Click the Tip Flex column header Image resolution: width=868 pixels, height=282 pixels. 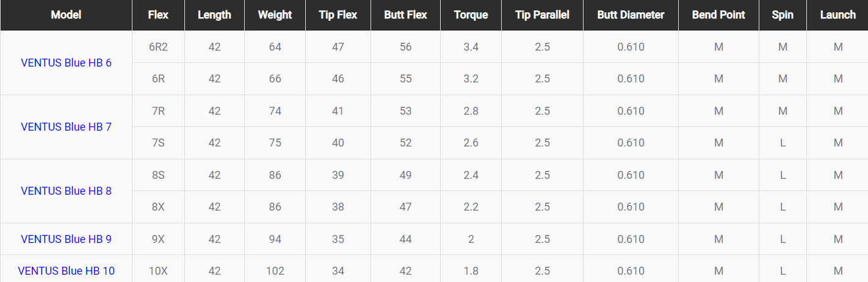[338, 15]
